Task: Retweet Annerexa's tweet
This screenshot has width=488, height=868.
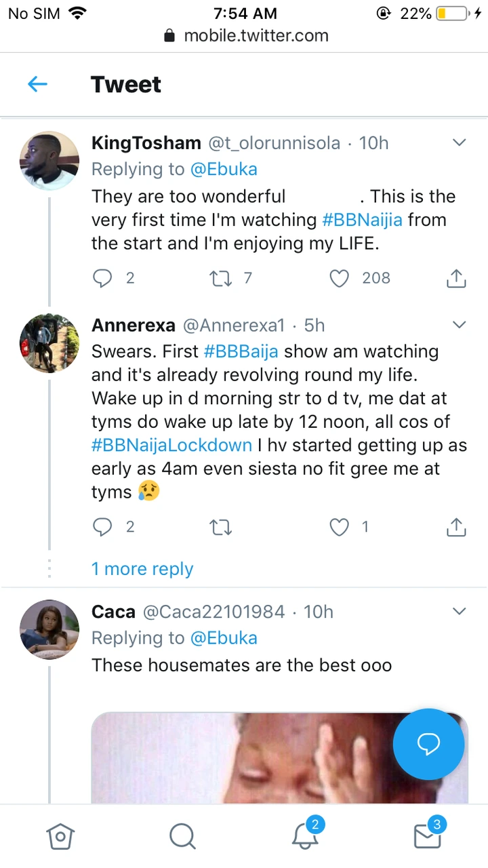Action: click(221, 527)
